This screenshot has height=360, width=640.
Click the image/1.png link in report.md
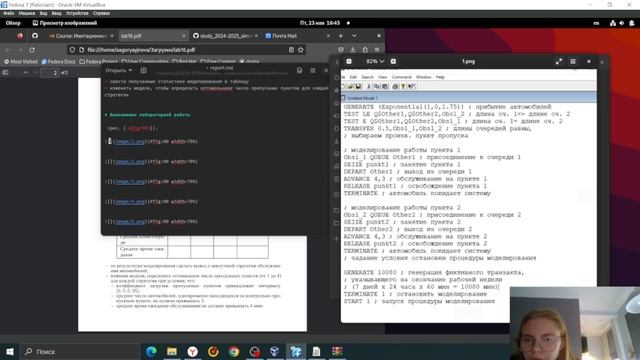coord(130,142)
